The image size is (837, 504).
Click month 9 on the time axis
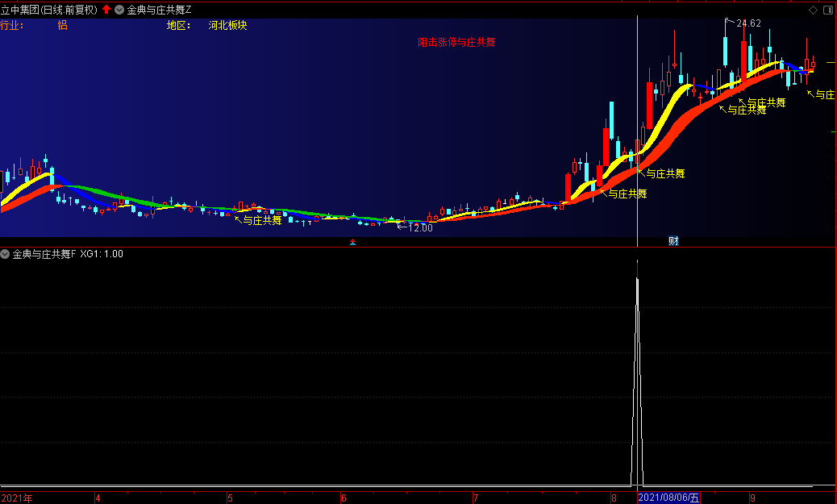pyautogui.click(x=752, y=498)
